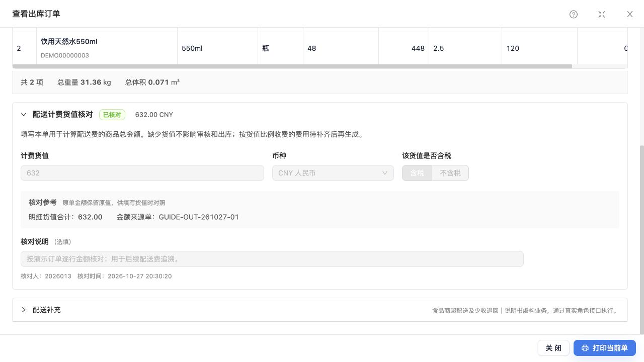Viewport: 644px width, 362px height.
Task: Click the 瓶 unit cell
Action: (280, 48)
